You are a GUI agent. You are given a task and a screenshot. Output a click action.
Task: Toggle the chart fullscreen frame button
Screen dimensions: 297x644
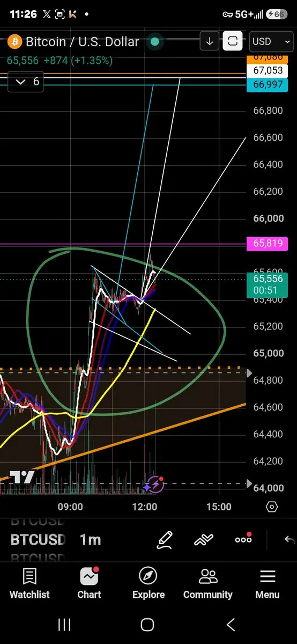pos(233,41)
